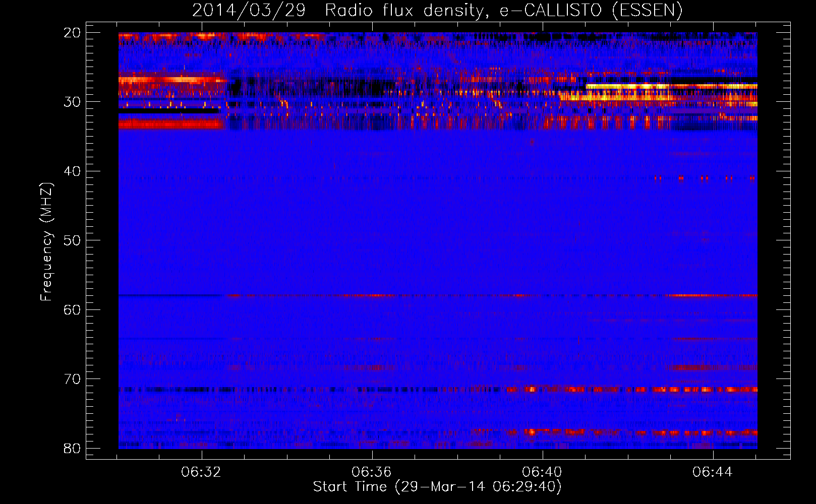Click the 70 frequency tick label
Screen dimensions: 816x504
tap(72, 379)
